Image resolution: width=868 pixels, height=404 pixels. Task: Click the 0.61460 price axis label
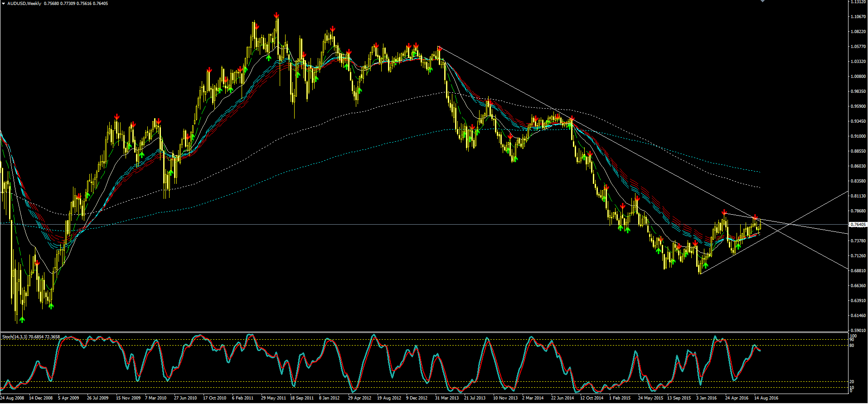(858, 316)
